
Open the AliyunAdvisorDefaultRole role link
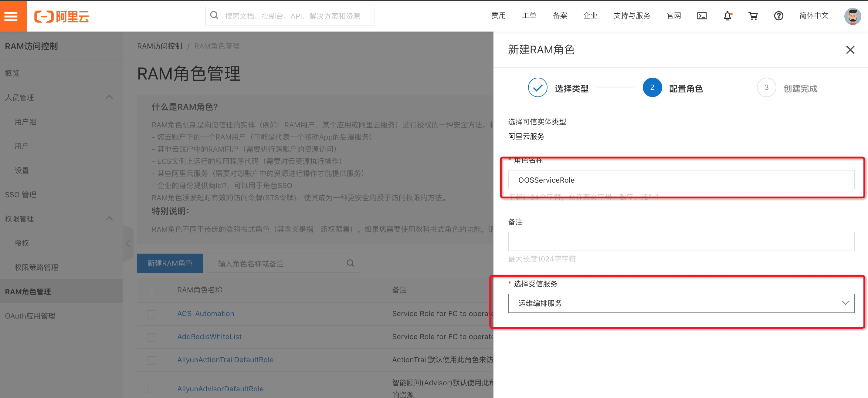220,389
